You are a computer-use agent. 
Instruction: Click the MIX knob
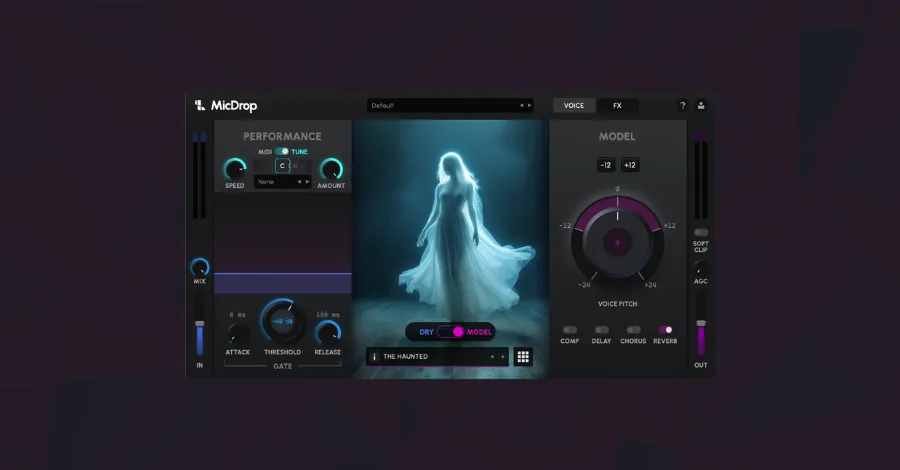[200, 267]
